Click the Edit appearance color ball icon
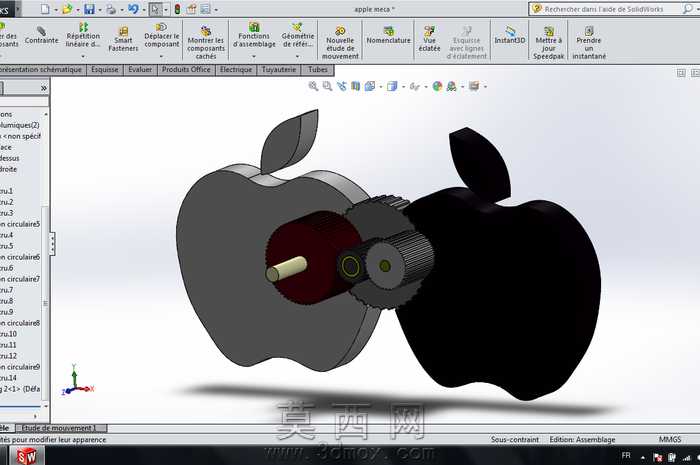Viewport: 700px width, 465px height. pos(437,86)
